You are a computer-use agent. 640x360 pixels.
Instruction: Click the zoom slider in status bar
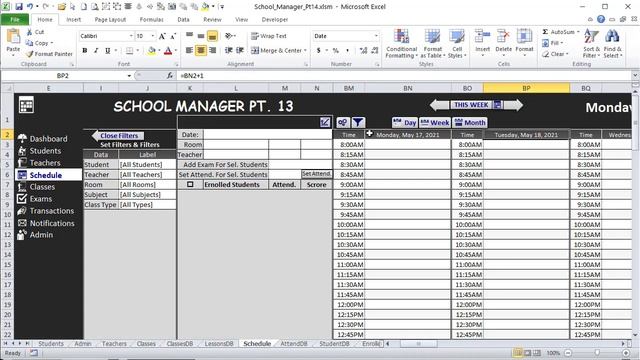coord(597,353)
